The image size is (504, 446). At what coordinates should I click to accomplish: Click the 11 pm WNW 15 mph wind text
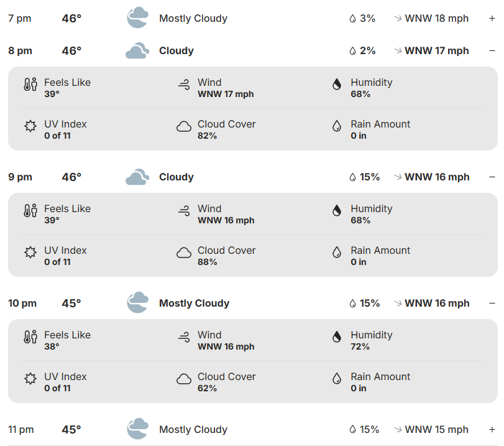436,430
